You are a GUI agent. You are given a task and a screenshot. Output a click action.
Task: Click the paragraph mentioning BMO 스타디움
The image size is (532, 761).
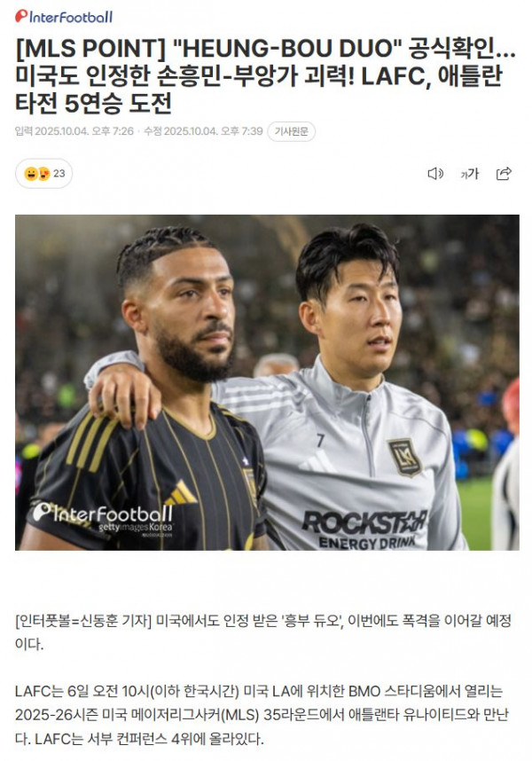[x=262, y=715]
